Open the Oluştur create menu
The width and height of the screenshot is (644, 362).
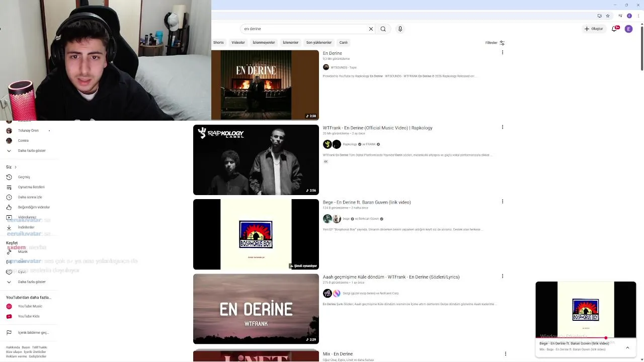point(594,29)
